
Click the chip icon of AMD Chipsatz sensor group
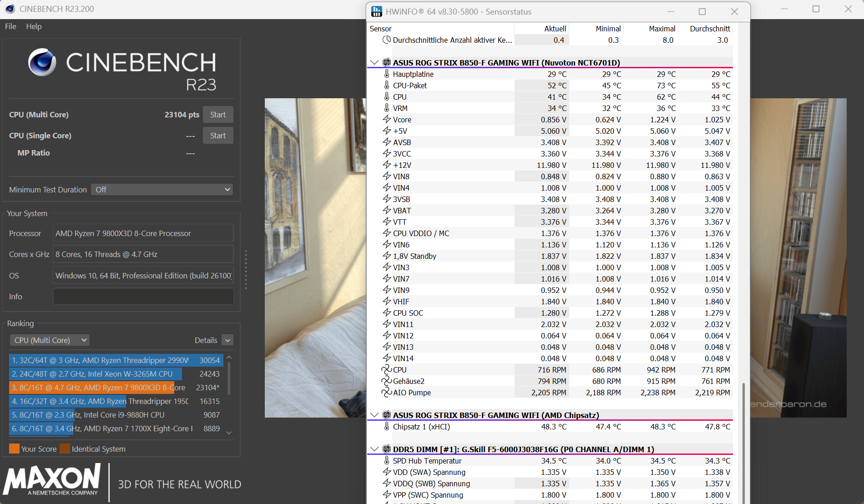(x=387, y=415)
